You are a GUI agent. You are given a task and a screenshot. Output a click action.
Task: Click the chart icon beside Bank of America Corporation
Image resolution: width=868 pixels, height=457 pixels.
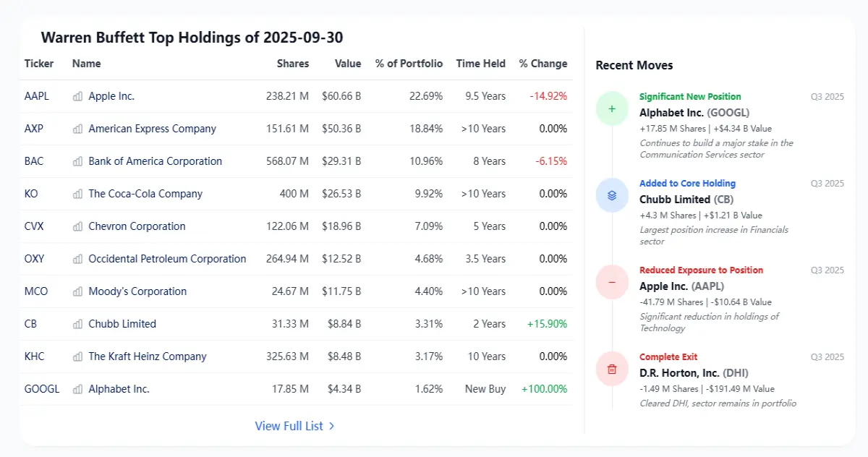(x=77, y=161)
